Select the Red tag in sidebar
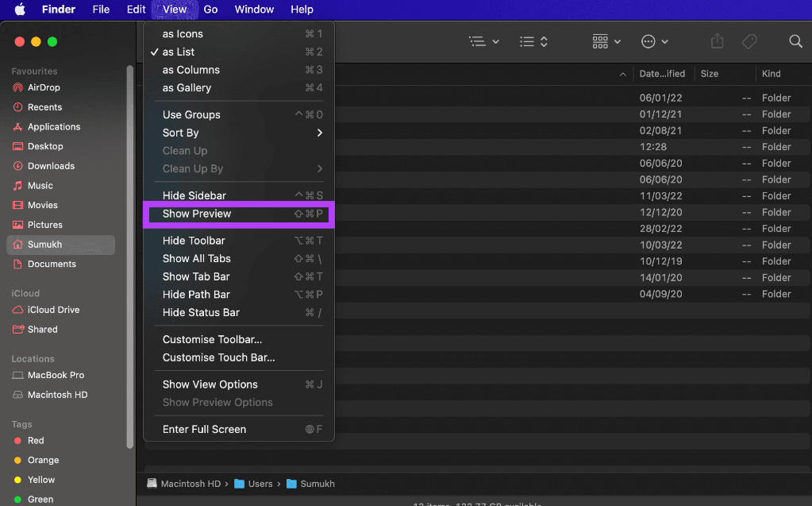The image size is (812, 506). coord(36,440)
